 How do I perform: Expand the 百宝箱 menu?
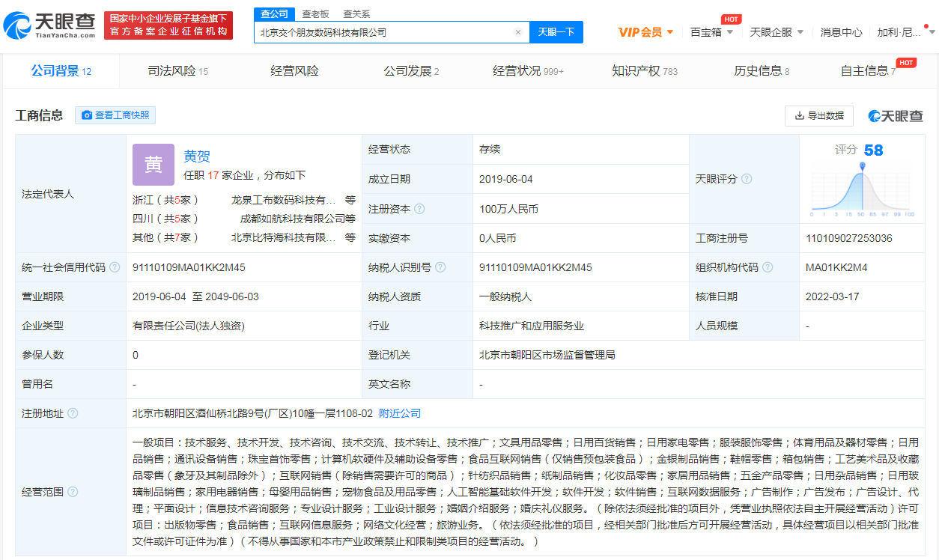[x=711, y=32]
